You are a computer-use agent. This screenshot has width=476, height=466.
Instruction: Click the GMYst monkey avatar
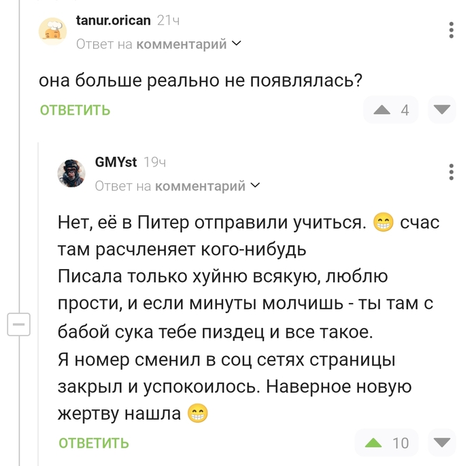[71, 173]
